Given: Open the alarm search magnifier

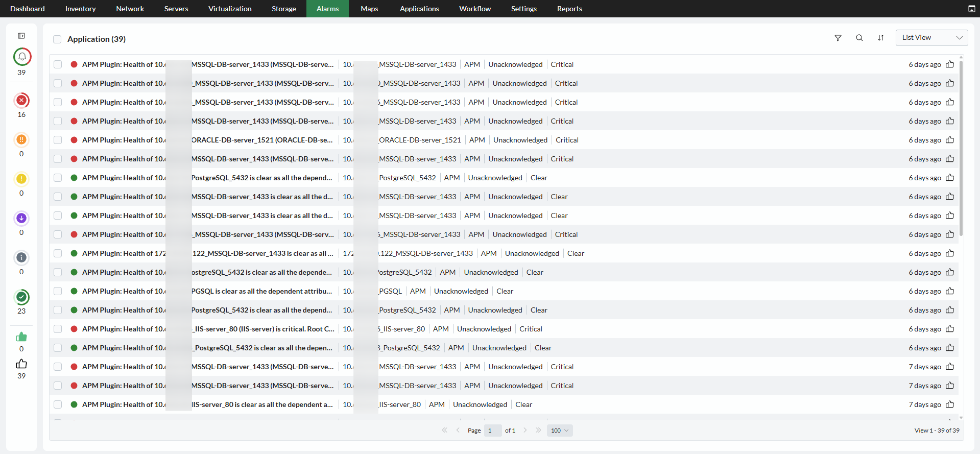Looking at the screenshot, I should pyautogui.click(x=859, y=38).
